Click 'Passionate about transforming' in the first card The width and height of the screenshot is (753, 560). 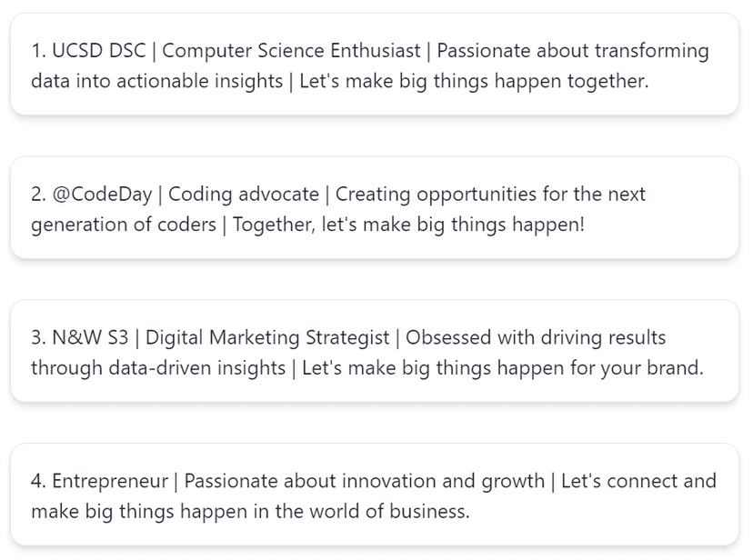(572, 51)
